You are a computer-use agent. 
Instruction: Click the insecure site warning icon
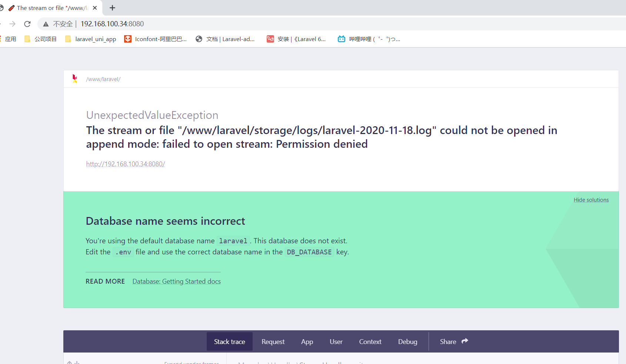(x=46, y=24)
